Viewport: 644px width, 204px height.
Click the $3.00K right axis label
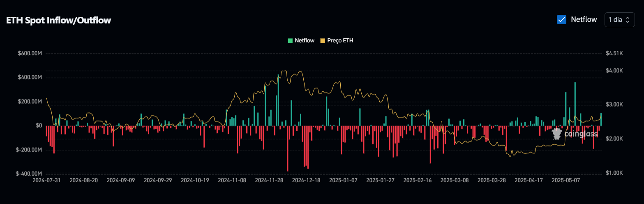click(x=614, y=105)
